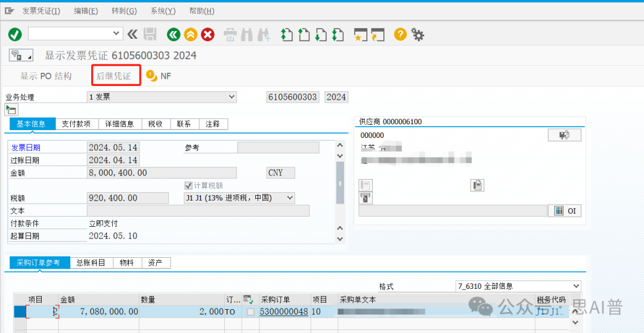Viewport: 644px width, 333px height.
Task: Click the green Back arrow icon
Action: tap(174, 34)
